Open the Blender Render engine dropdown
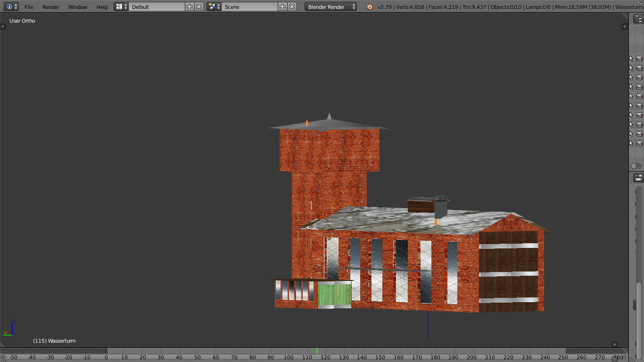The height and width of the screenshot is (362, 644). coord(330,7)
